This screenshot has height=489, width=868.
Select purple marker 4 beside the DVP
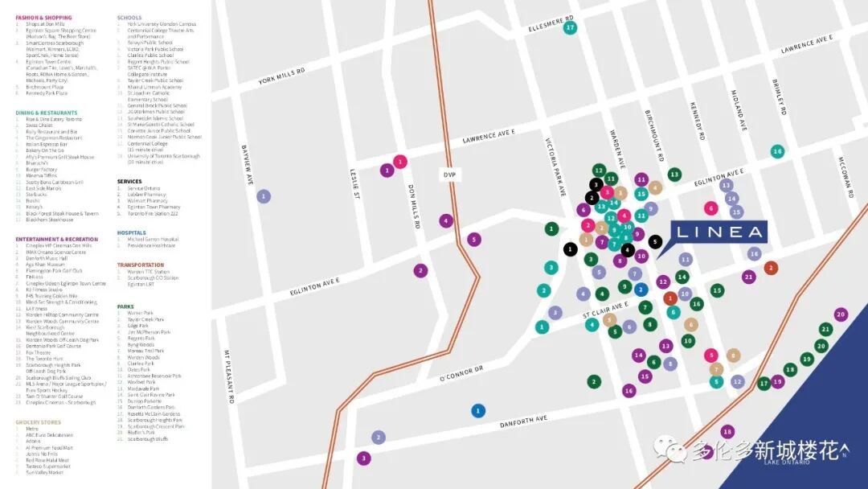click(x=446, y=221)
